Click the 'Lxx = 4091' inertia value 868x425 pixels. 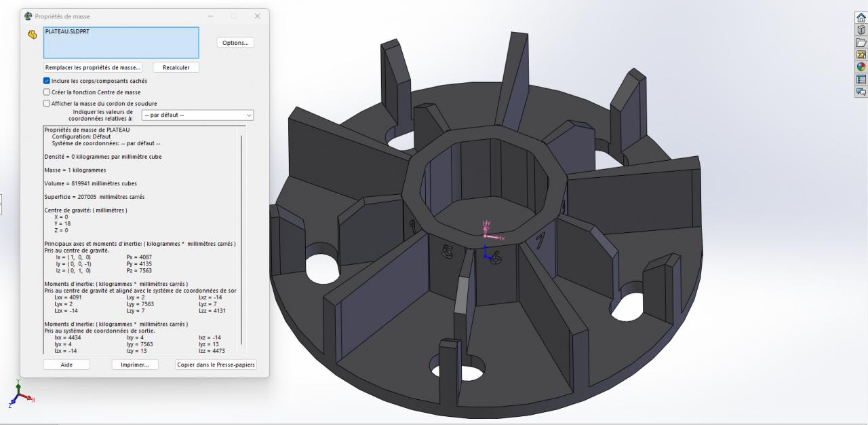[x=68, y=297]
